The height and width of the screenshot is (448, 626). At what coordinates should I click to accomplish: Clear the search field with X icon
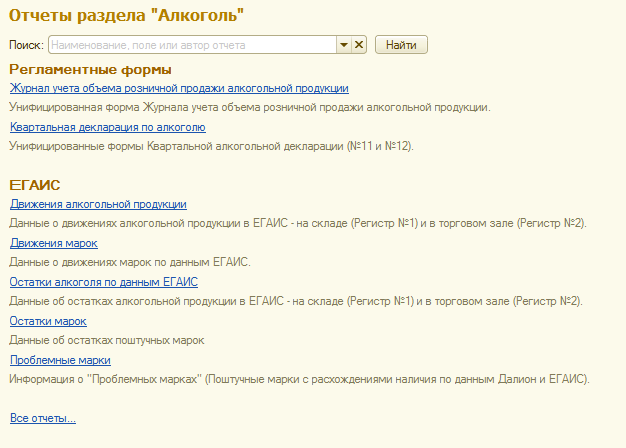point(359,45)
